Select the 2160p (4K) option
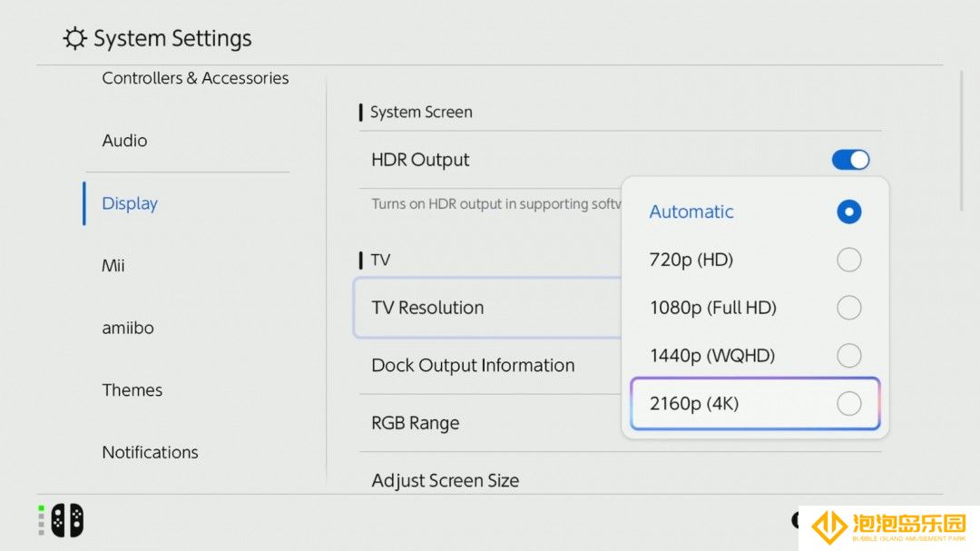Viewport: 980px width, 551px height. click(x=755, y=403)
